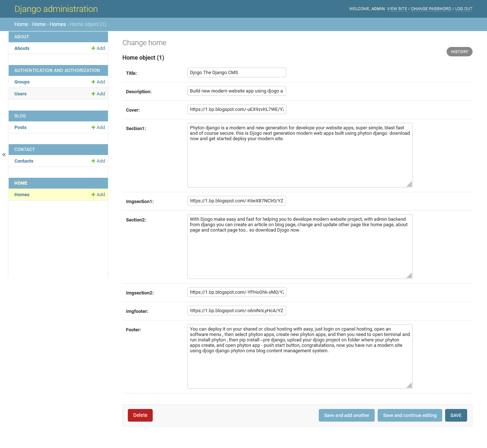The width and height of the screenshot is (487, 448).
Task: Open the CONTACT app section header
Action: 25,150
